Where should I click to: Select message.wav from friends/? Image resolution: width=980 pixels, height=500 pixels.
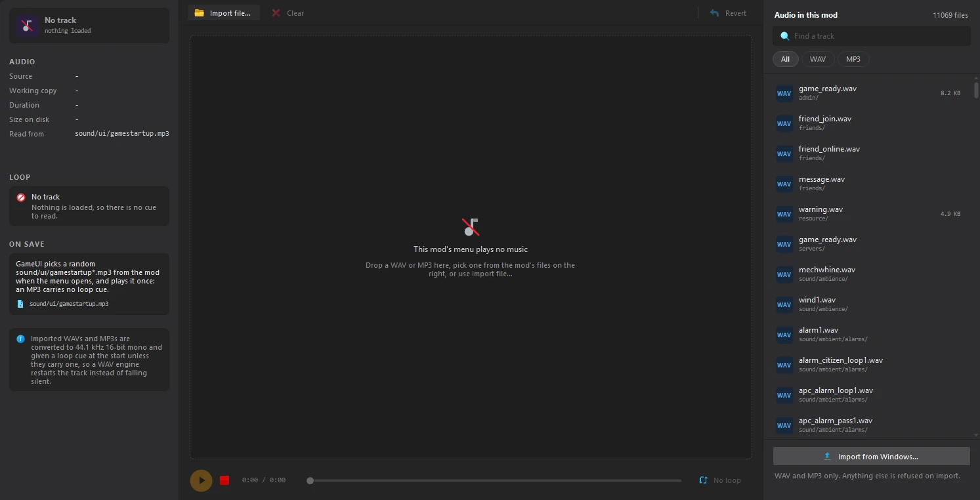[x=870, y=184]
